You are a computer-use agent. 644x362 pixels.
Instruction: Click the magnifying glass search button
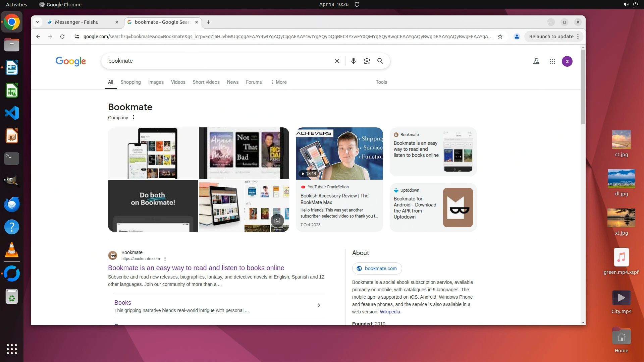(380, 61)
